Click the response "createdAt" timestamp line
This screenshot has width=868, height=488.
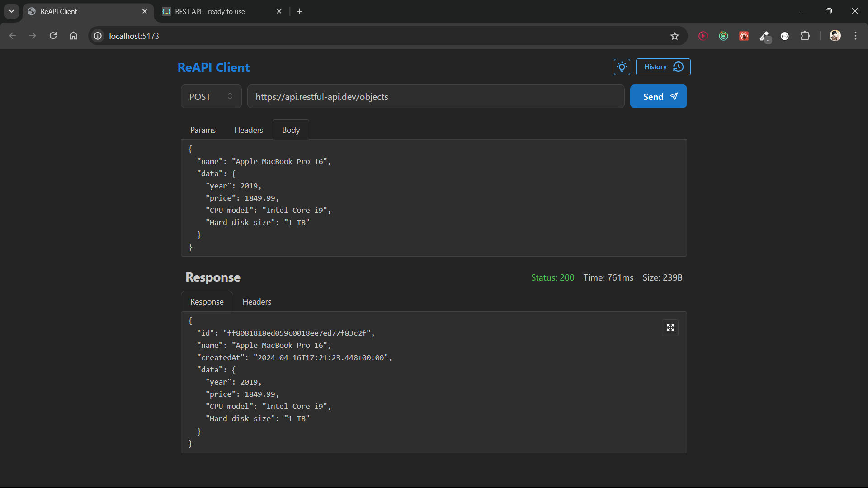[294, 357]
